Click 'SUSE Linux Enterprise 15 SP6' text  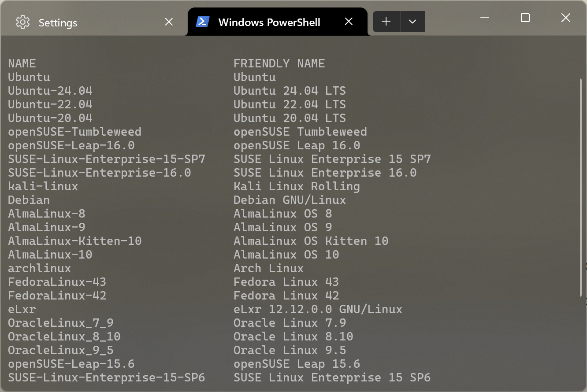(332, 377)
